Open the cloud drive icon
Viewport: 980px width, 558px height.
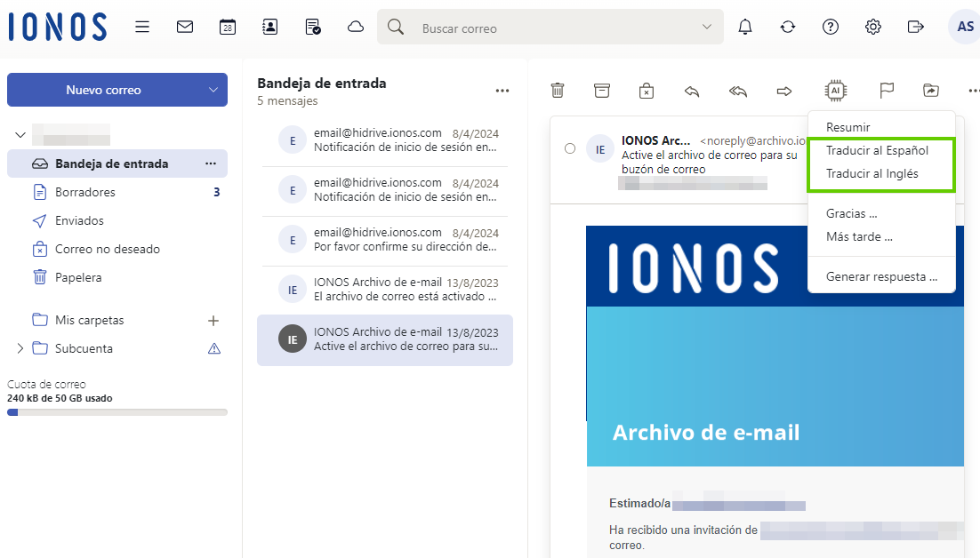pos(356,27)
